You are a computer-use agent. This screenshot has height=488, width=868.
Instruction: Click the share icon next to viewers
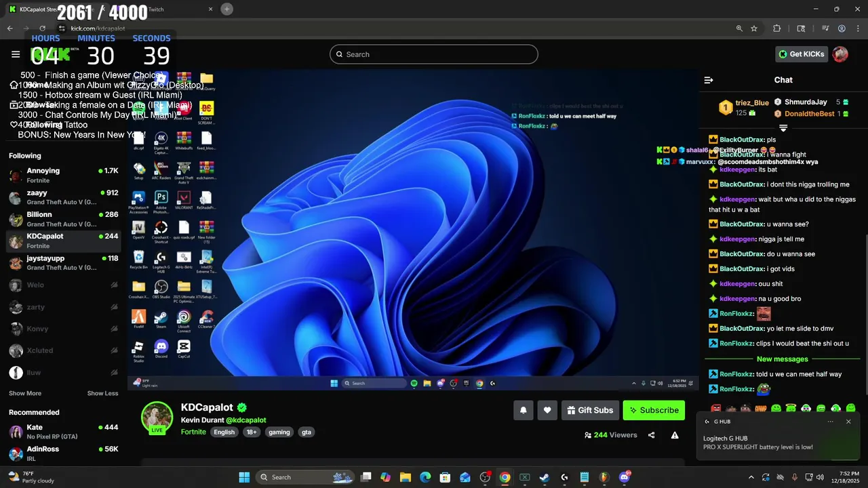point(652,435)
